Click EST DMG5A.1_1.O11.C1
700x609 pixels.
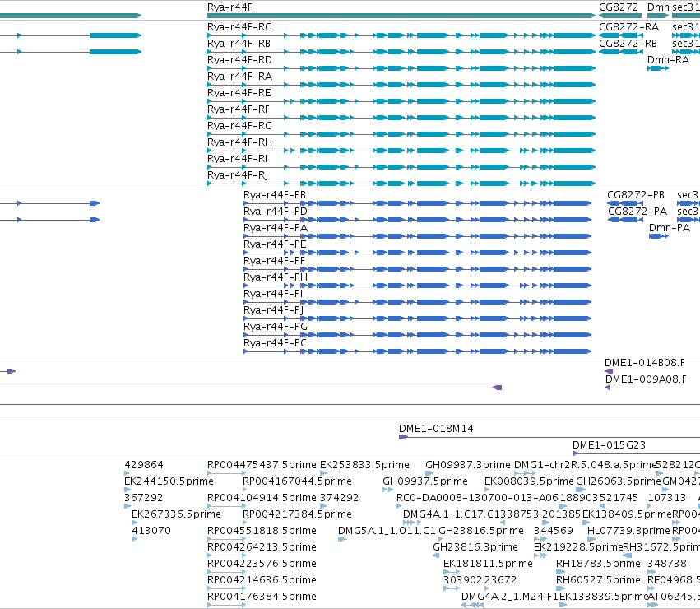pos(387,532)
